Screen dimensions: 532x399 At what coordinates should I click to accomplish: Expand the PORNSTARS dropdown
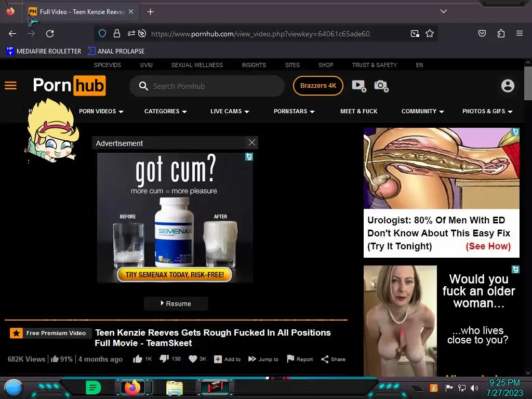point(294,111)
